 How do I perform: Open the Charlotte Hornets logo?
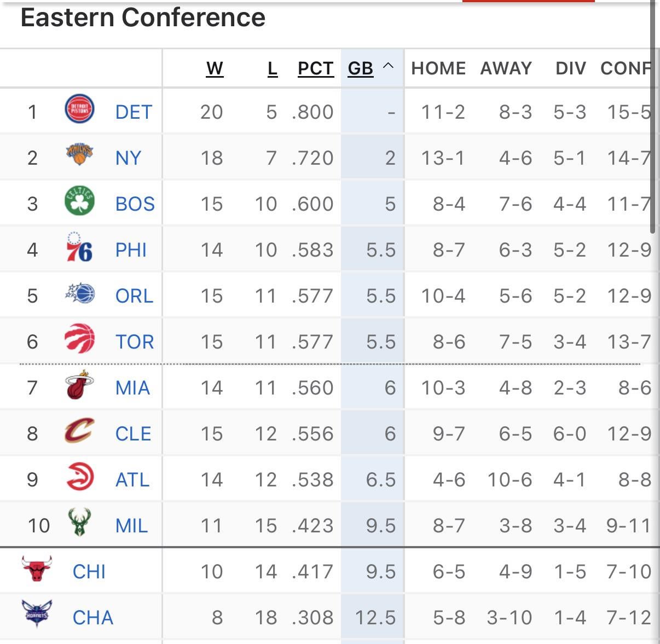37,614
